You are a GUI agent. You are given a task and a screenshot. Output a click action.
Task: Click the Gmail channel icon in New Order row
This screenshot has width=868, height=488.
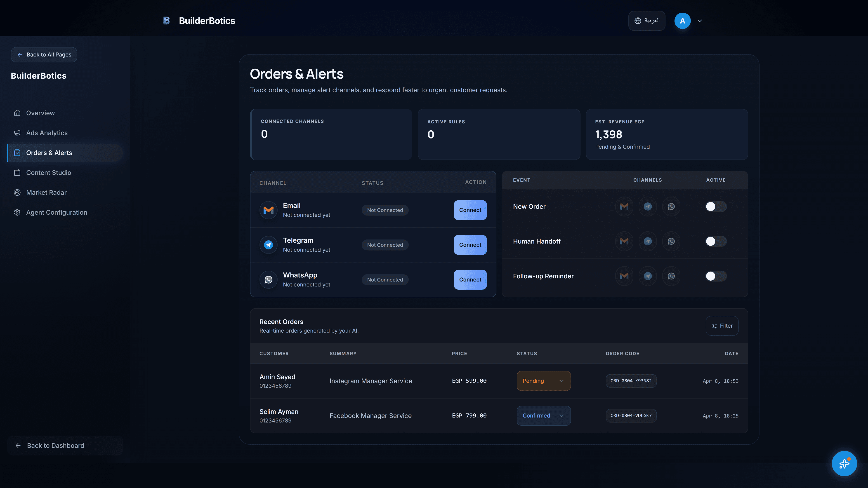point(624,206)
